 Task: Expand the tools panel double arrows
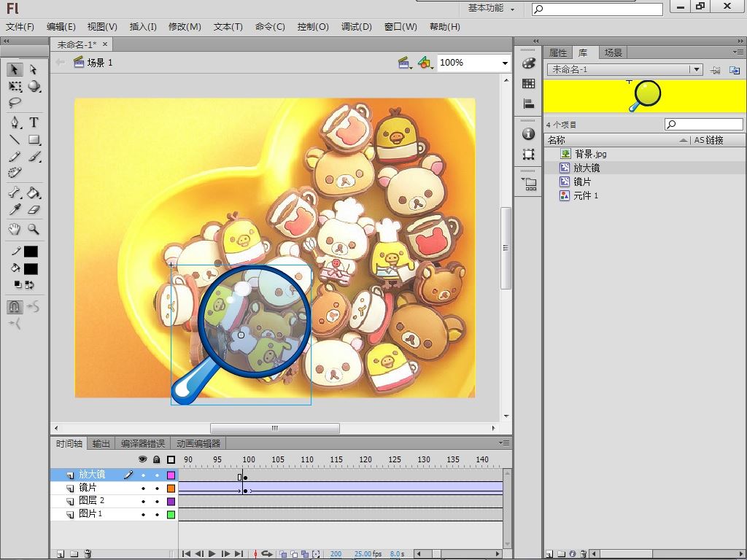(x=6, y=42)
